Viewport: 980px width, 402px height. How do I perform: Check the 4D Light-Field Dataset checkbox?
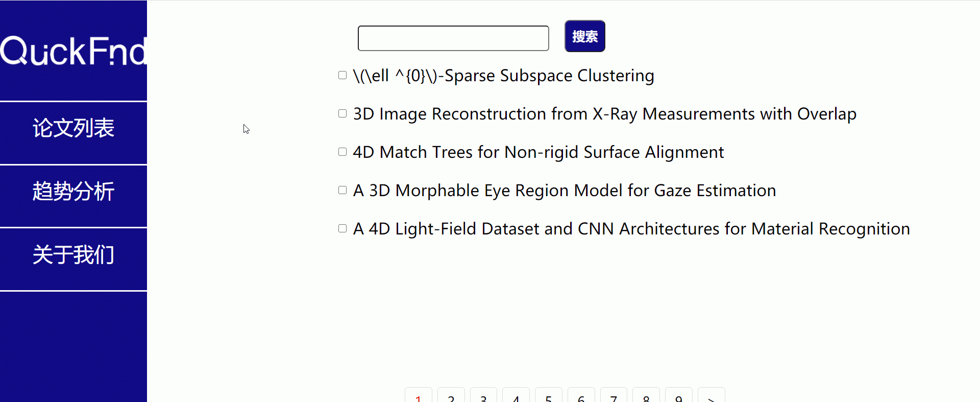pyautogui.click(x=342, y=228)
